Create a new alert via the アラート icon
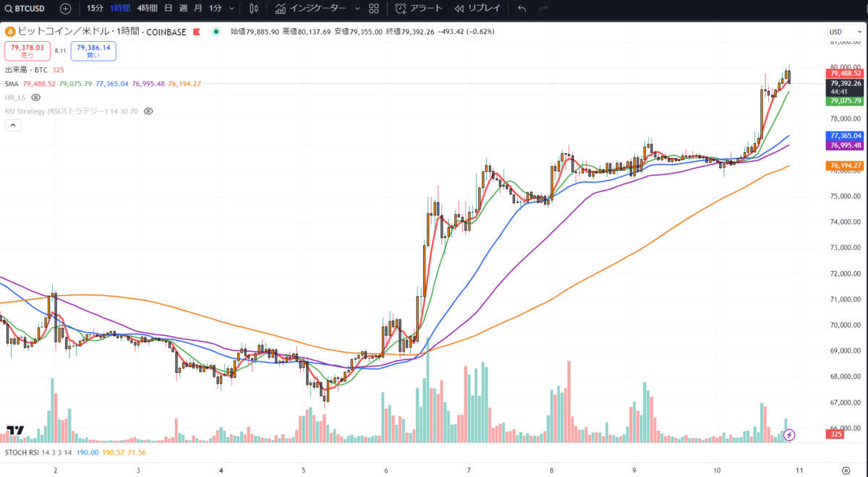 [x=414, y=8]
